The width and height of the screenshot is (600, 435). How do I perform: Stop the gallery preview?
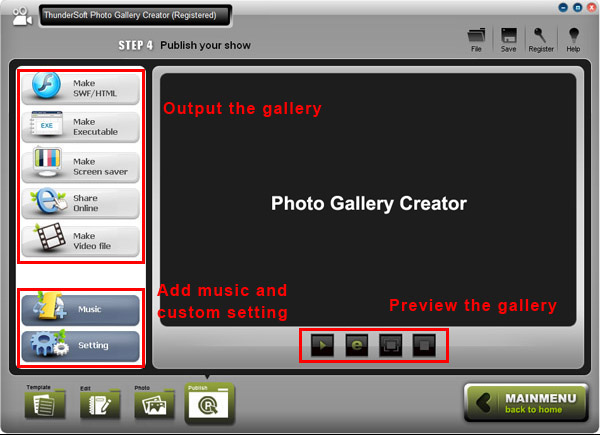[x=424, y=345]
